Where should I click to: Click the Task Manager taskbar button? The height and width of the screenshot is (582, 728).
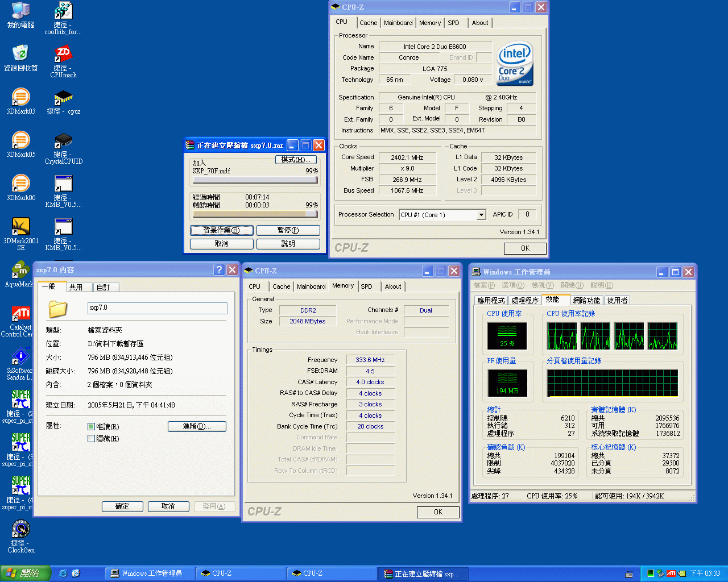[x=151, y=573]
